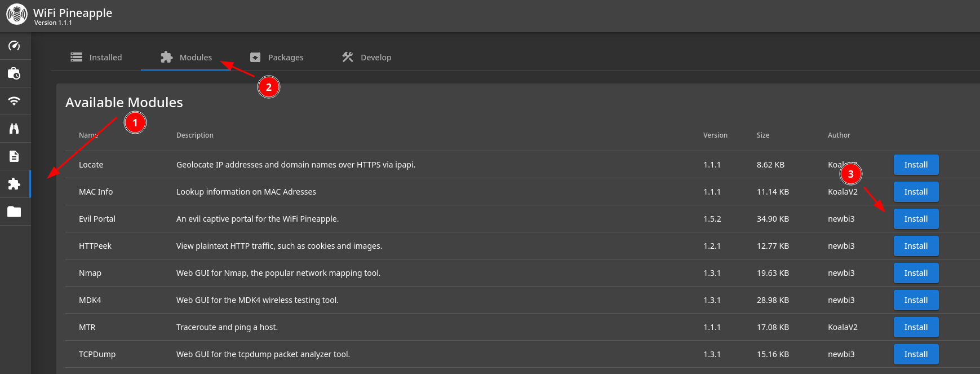This screenshot has width=980, height=374.
Task: Open the document icon in sidebar
Action: click(15, 156)
